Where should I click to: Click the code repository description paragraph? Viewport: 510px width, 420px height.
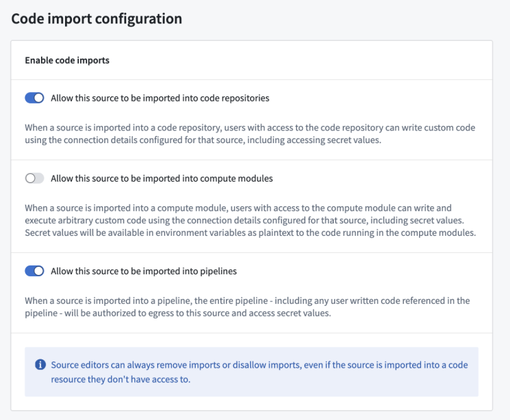tap(250, 134)
